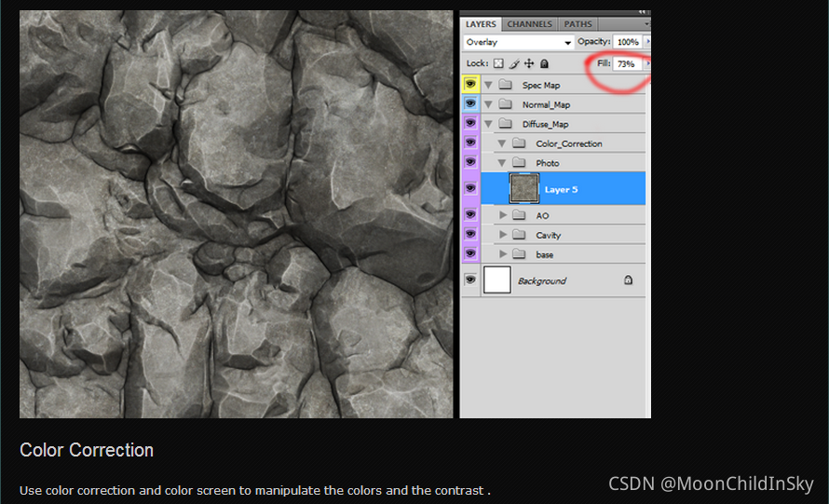The width and height of the screenshot is (829, 504).
Task: Hide the AO group
Action: (x=470, y=214)
